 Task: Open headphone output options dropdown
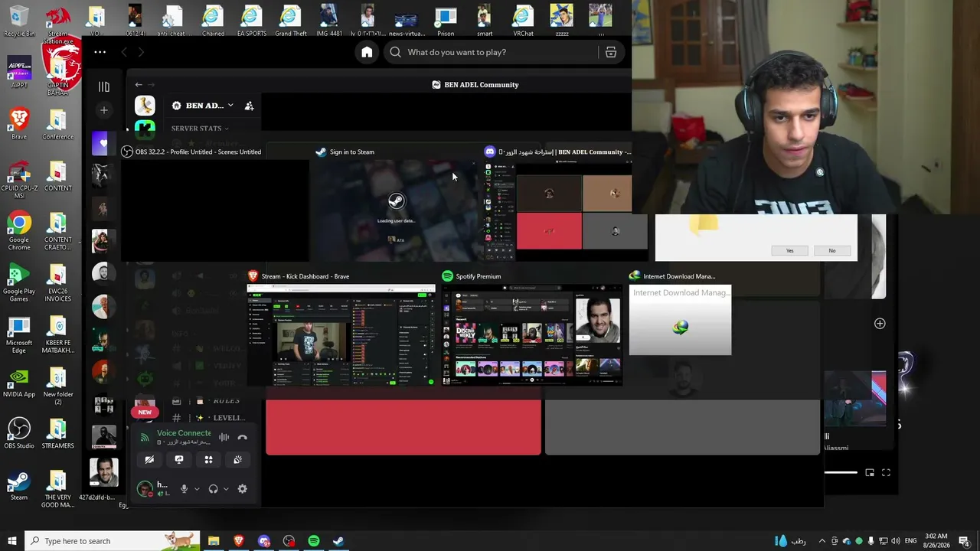click(x=226, y=489)
